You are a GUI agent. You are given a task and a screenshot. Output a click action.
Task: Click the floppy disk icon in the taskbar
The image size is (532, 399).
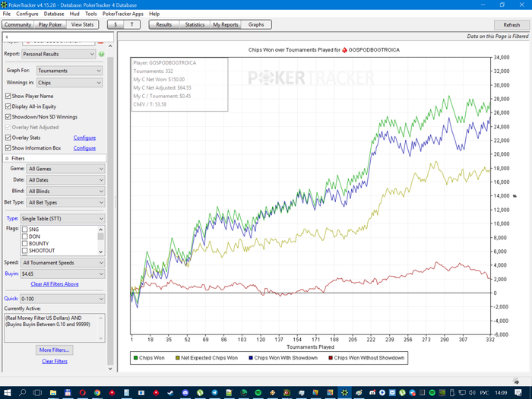coord(68,393)
